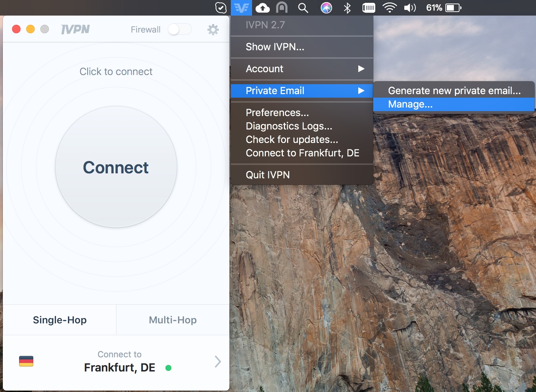The width and height of the screenshot is (536, 392).
Task: Click the IVPN logo in window header
Action: (75, 29)
